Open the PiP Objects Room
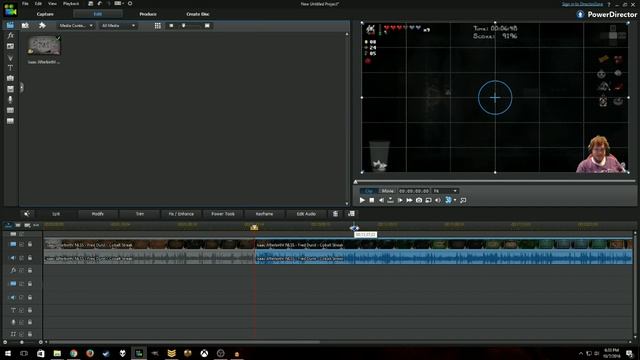 point(10,47)
